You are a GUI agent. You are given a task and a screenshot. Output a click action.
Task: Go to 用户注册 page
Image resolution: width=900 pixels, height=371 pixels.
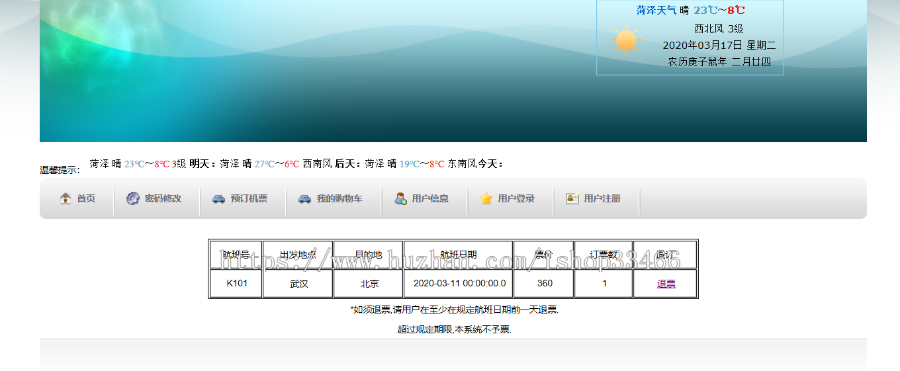pos(602,199)
